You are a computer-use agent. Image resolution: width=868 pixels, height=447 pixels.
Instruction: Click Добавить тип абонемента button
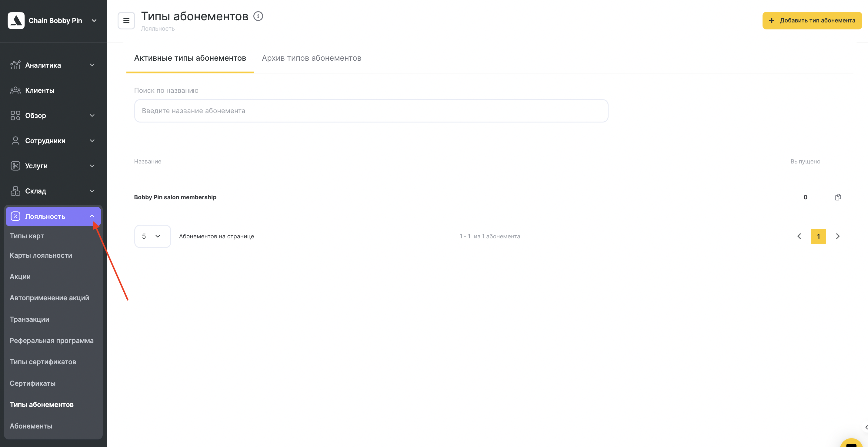tap(812, 21)
